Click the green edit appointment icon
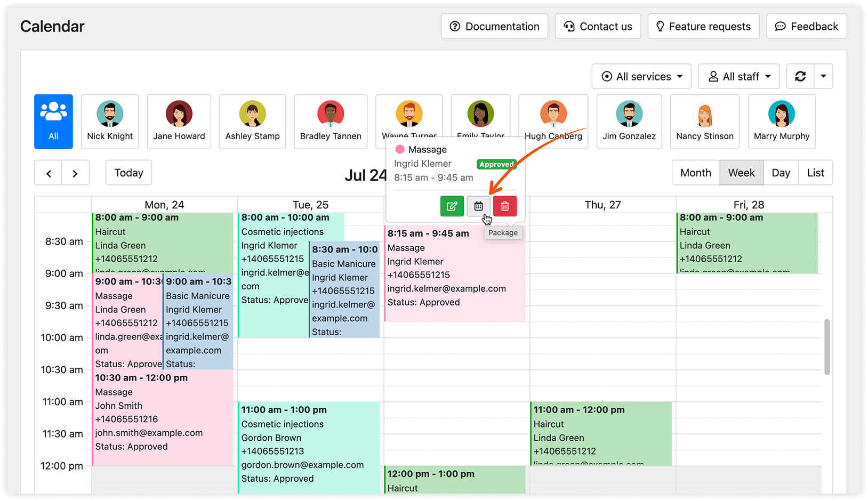Viewport: 868px width, 501px height. pyautogui.click(x=452, y=206)
